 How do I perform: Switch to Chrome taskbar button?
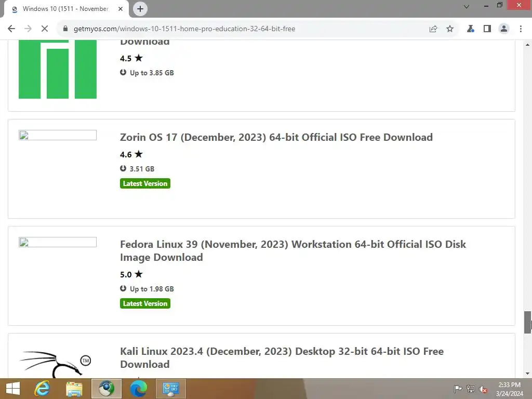(107, 389)
